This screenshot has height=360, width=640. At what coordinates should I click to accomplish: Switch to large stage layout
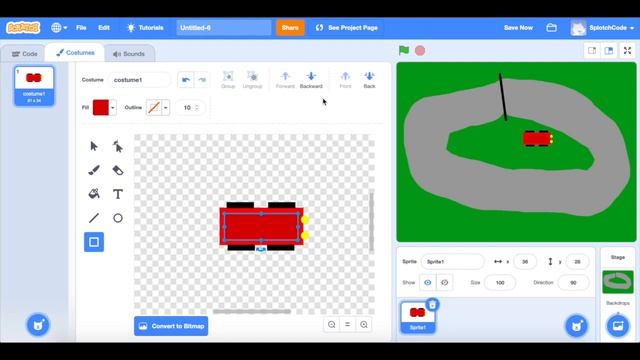(x=609, y=51)
